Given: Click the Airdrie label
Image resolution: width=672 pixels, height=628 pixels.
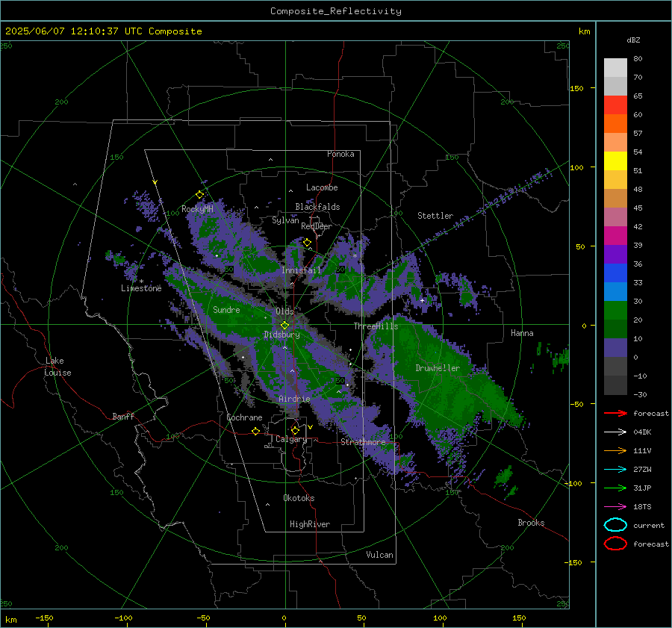Looking at the screenshot, I should click(x=294, y=399).
